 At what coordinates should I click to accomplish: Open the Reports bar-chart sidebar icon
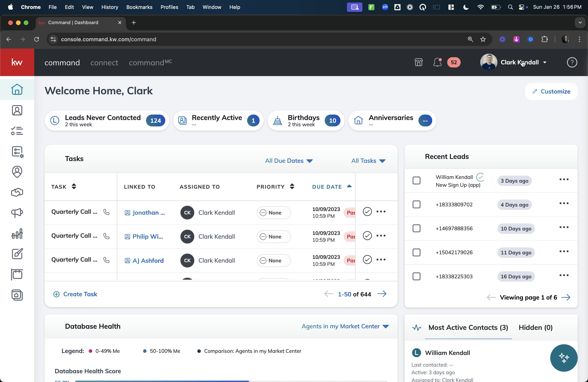[17, 234]
